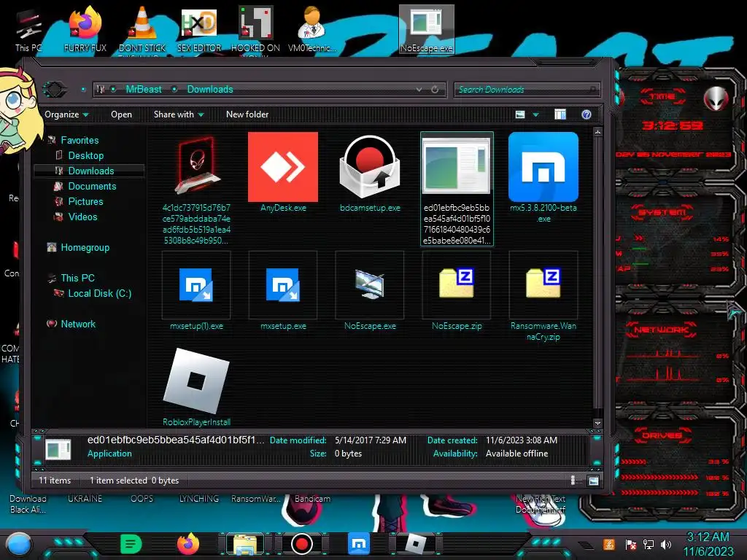Image resolution: width=747 pixels, height=560 pixels.
Task: Select NoEscape.exe in Downloads folder
Action: pyautogui.click(x=370, y=285)
